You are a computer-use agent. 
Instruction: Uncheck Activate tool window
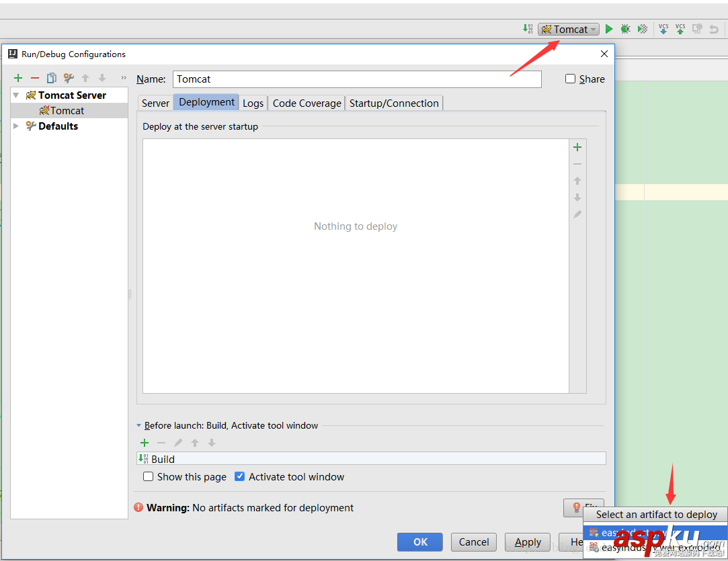(x=239, y=476)
